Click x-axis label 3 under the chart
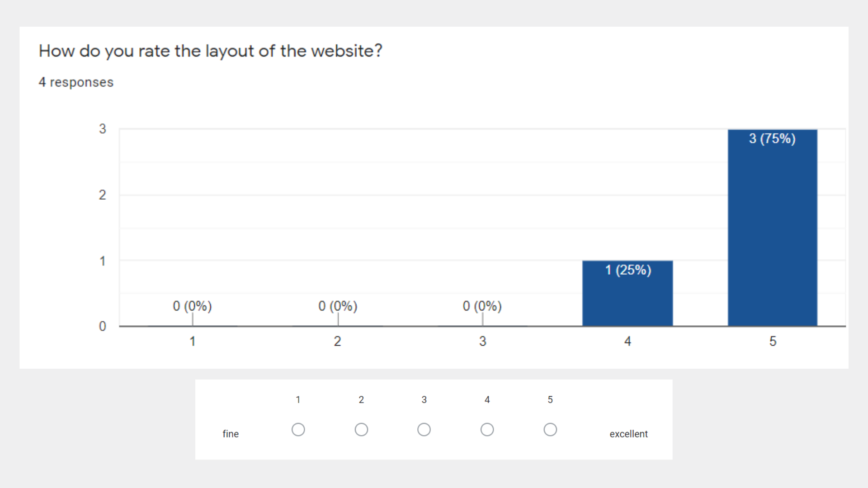This screenshot has height=488, width=868. tap(483, 341)
